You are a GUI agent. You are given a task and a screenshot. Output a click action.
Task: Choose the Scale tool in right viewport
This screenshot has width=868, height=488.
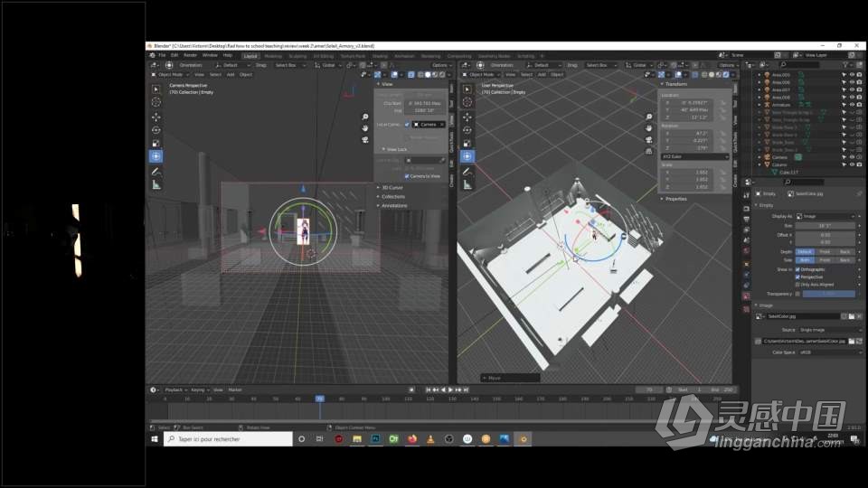[x=467, y=144]
